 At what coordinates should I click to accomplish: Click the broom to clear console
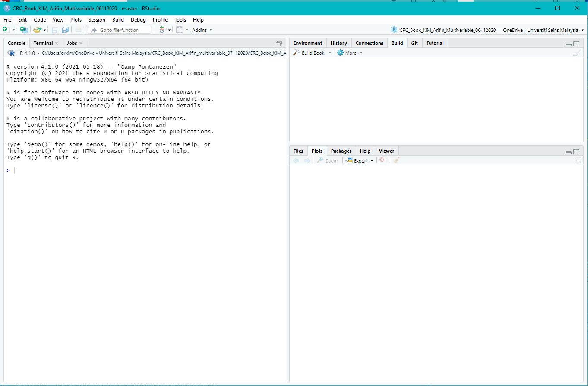point(577,53)
